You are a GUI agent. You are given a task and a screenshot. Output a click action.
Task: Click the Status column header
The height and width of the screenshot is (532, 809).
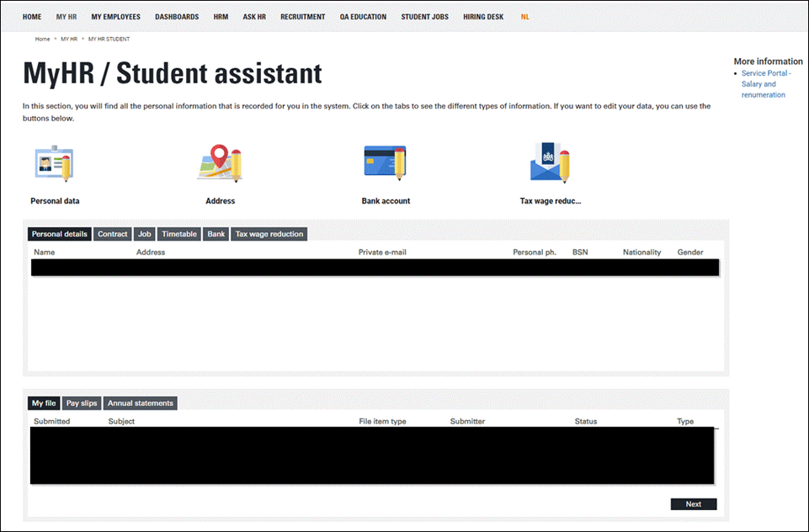[x=586, y=422]
